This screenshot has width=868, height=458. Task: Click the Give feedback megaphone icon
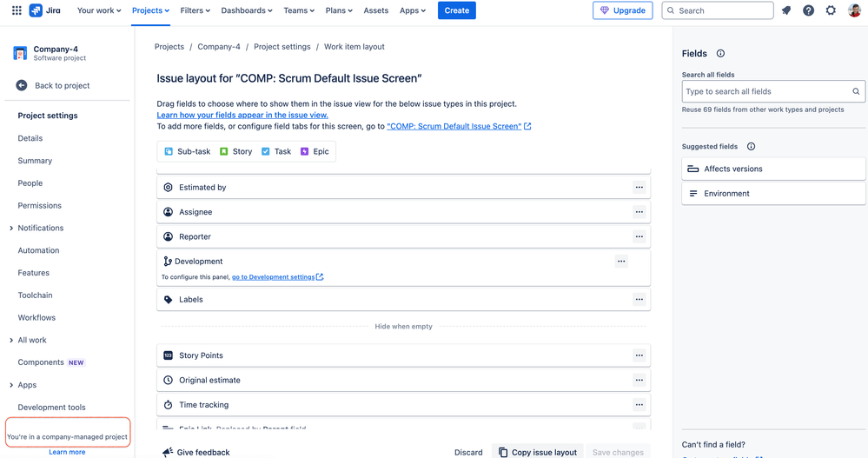coord(168,452)
